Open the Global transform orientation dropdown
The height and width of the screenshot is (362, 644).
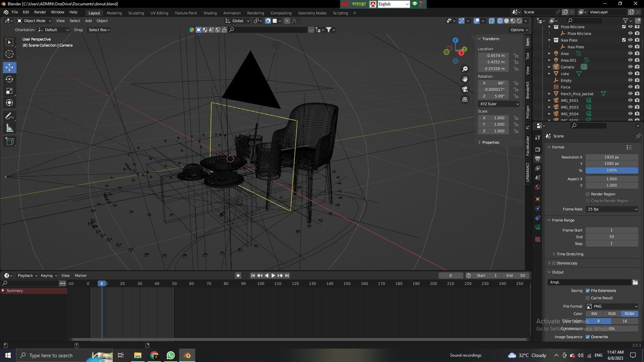pyautogui.click(x=237, y=21)
